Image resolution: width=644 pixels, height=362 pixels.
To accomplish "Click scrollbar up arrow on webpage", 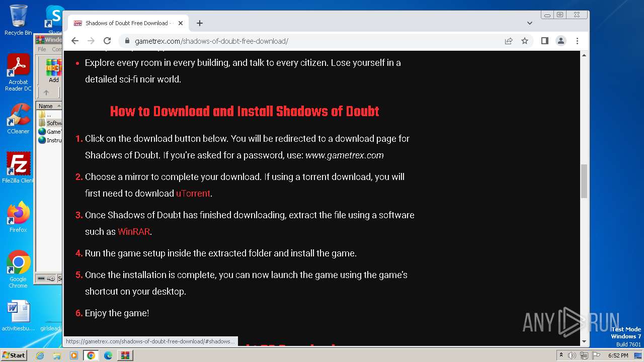I will (x=584, y=55).
